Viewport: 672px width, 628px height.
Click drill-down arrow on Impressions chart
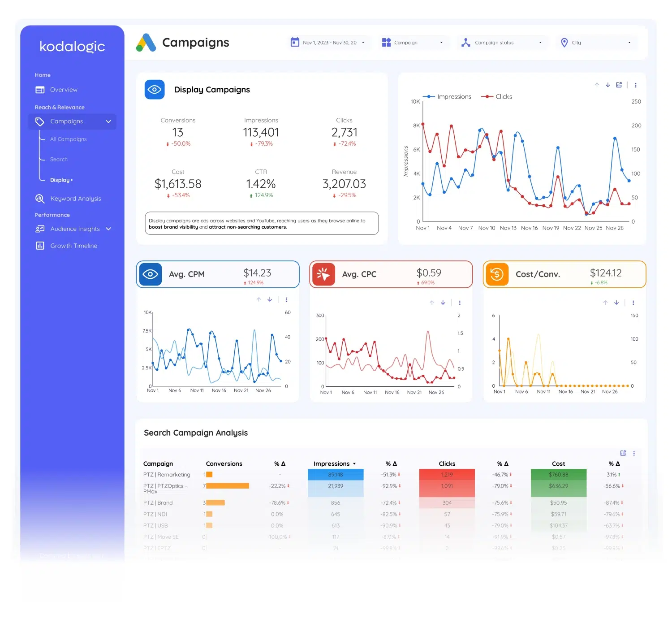[x=608, y=85]
